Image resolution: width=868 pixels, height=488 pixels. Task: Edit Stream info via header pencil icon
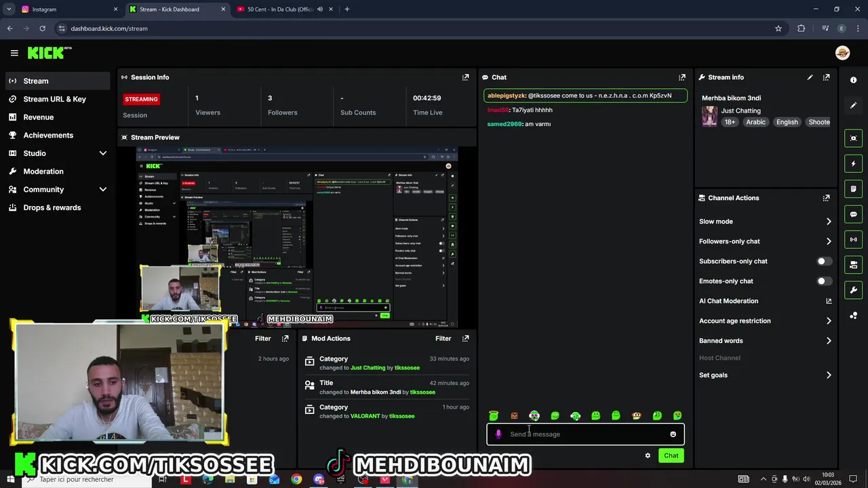point(810,77)
